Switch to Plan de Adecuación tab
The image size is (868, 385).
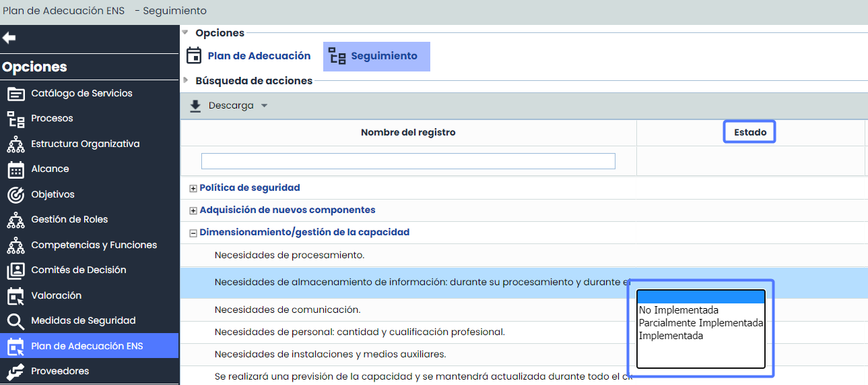click(248, 56)
